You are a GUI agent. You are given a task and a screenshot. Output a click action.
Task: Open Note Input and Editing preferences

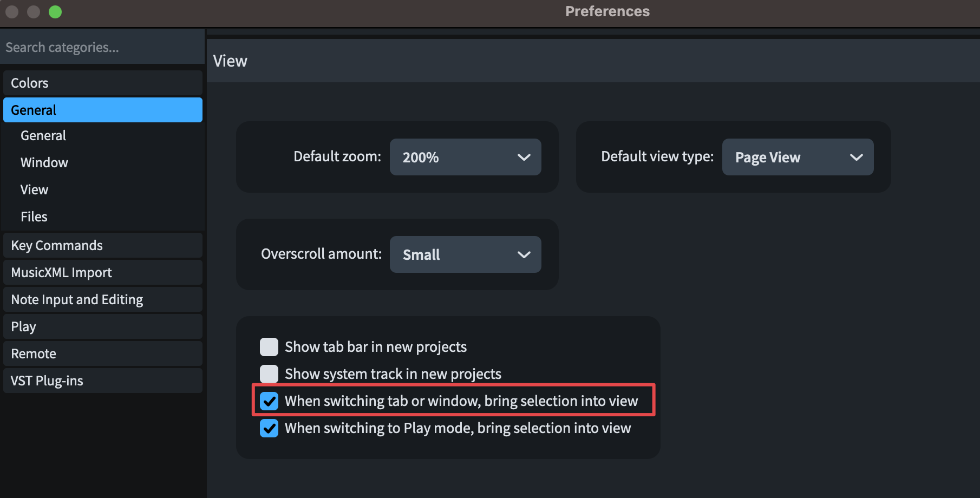coord(102,299)
